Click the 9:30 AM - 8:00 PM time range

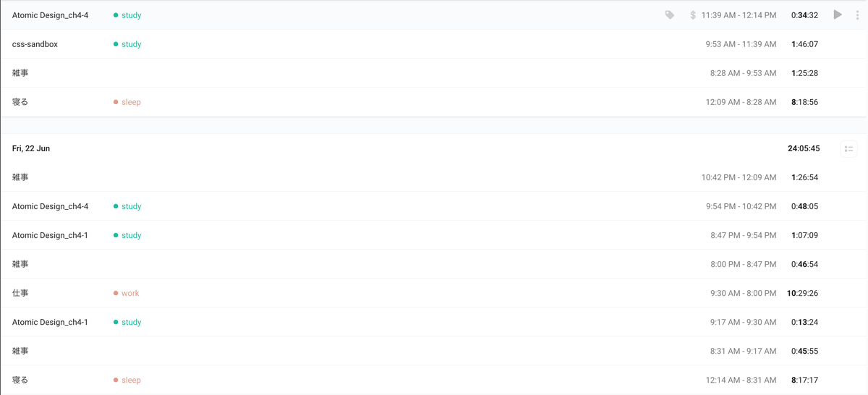[x=743, y=293]
